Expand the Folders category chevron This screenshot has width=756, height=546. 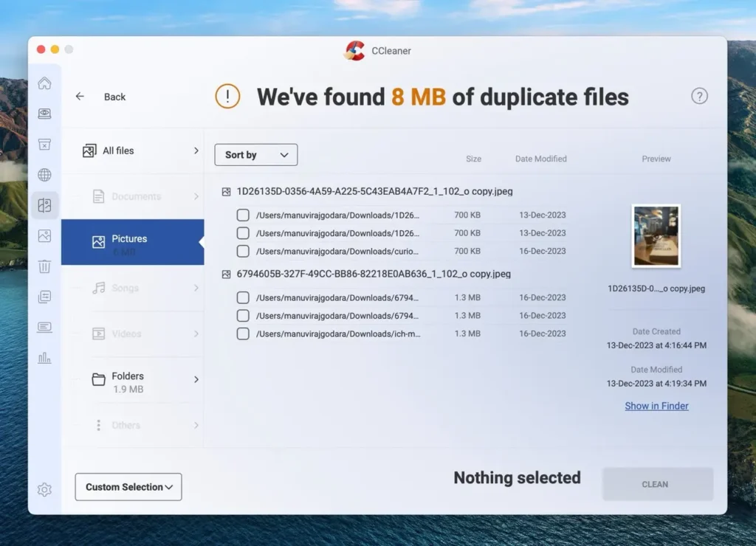point(196,379)
